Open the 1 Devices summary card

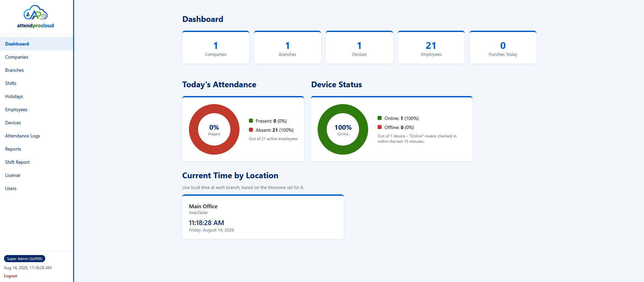(359, 47)
